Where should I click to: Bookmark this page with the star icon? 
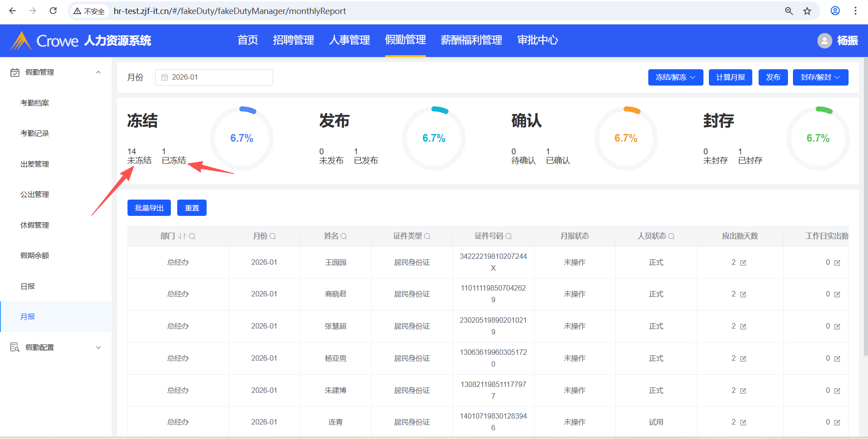807,11
